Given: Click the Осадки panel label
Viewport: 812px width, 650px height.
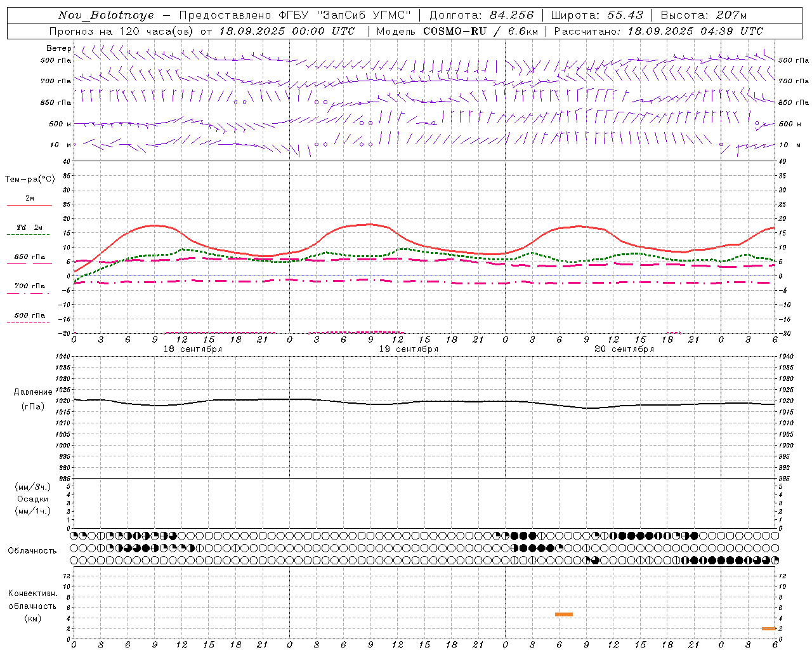Looking at the screenshot, I should [32, 499].
